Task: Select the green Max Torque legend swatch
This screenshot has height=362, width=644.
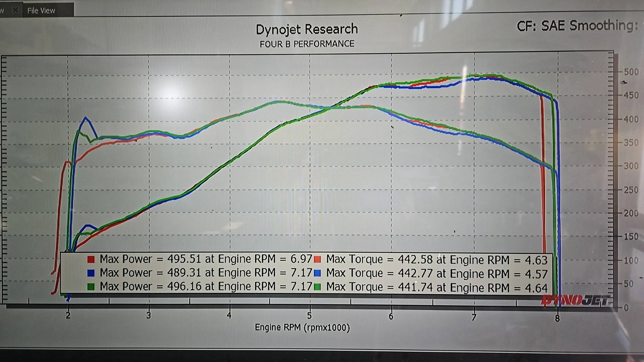Action: 317,287
